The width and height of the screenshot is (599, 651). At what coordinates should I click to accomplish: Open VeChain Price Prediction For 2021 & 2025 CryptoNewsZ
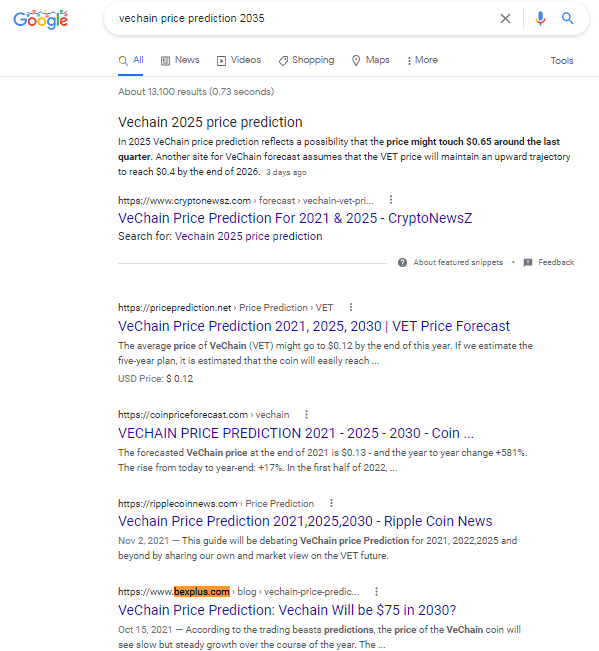pyautogui.click(x=295, y=218)
